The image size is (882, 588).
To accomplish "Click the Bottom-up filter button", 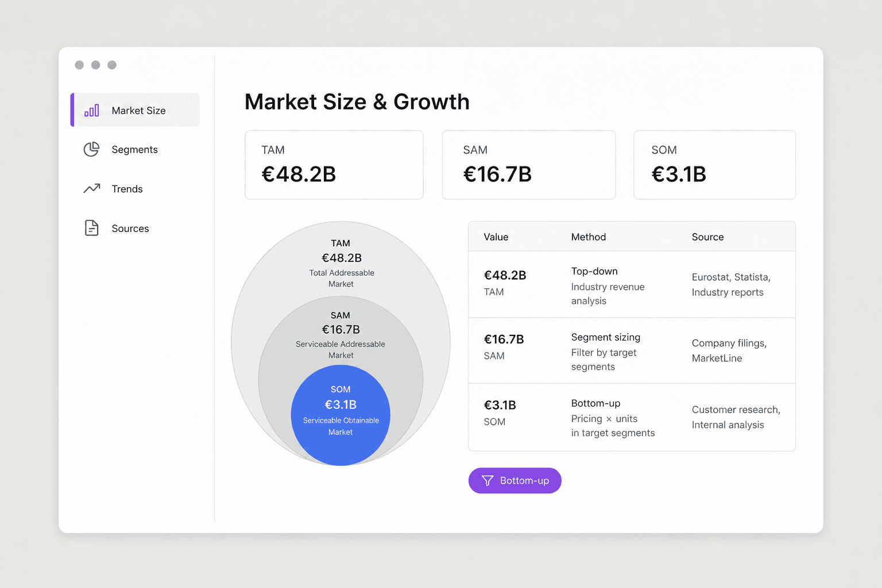I will tap(515, 481).
